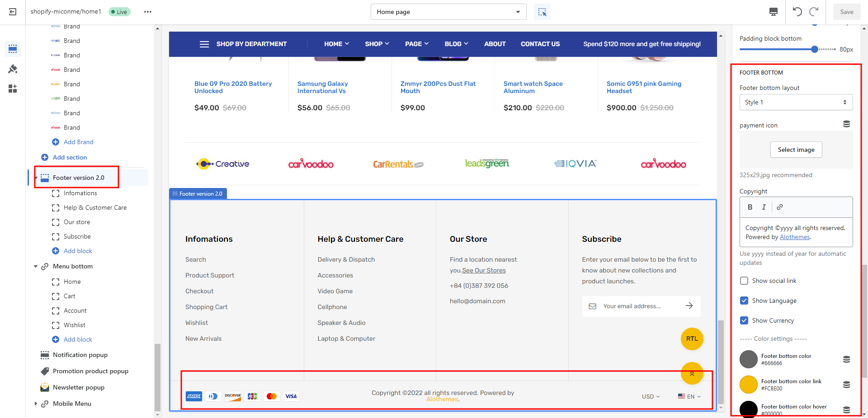
Task: Switch preview using the desktop monitor icon
Action: 774,12
